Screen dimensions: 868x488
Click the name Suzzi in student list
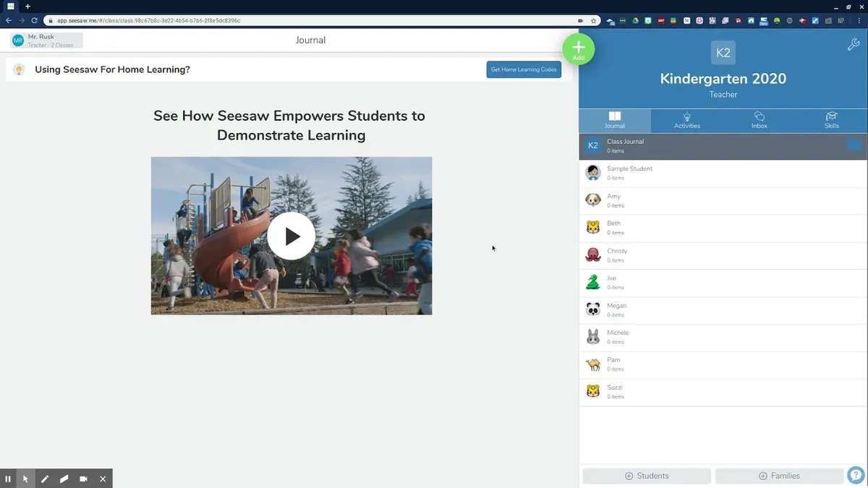coord(615,388)
